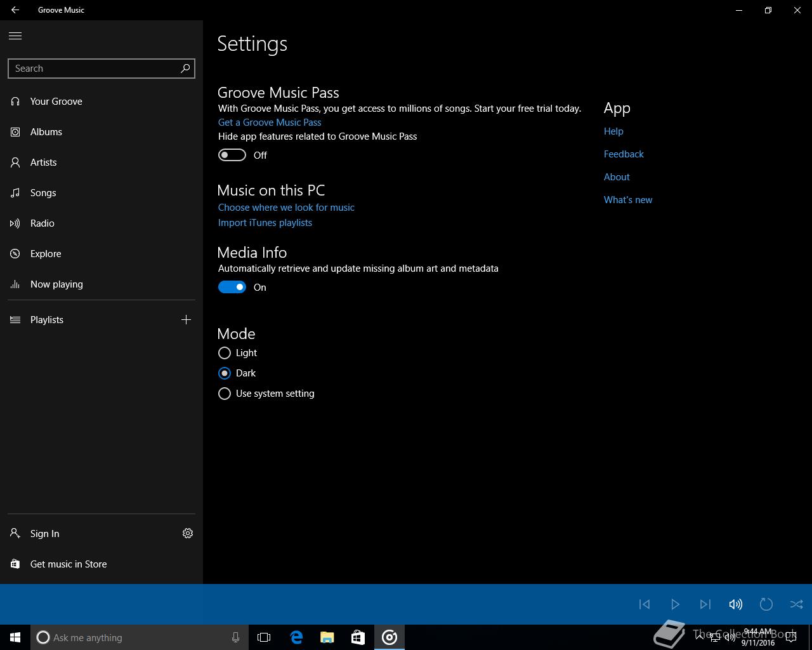
Task: Click the Artists person icon
Action: (15, 162)
